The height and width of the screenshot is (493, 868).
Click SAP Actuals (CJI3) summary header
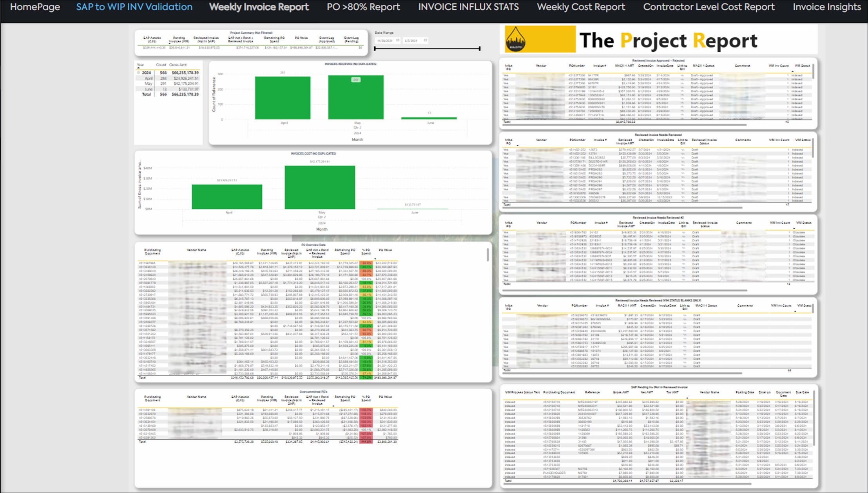point(152,40)
